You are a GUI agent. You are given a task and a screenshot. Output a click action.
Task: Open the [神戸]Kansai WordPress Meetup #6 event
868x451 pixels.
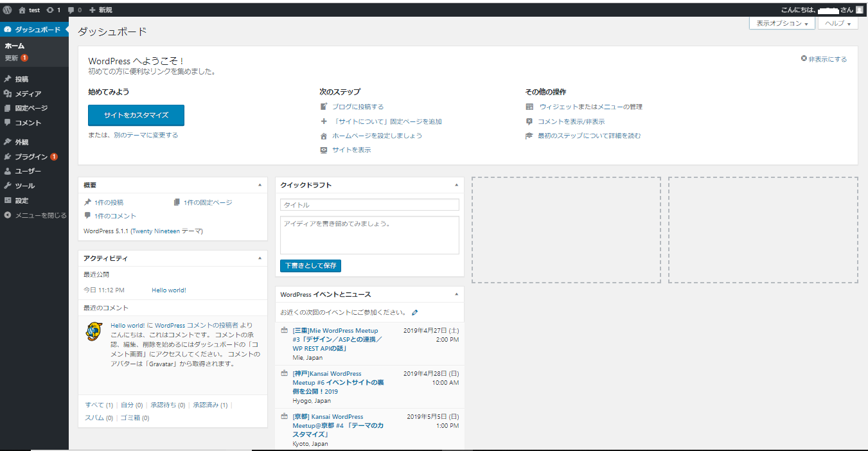click(339, 382)
